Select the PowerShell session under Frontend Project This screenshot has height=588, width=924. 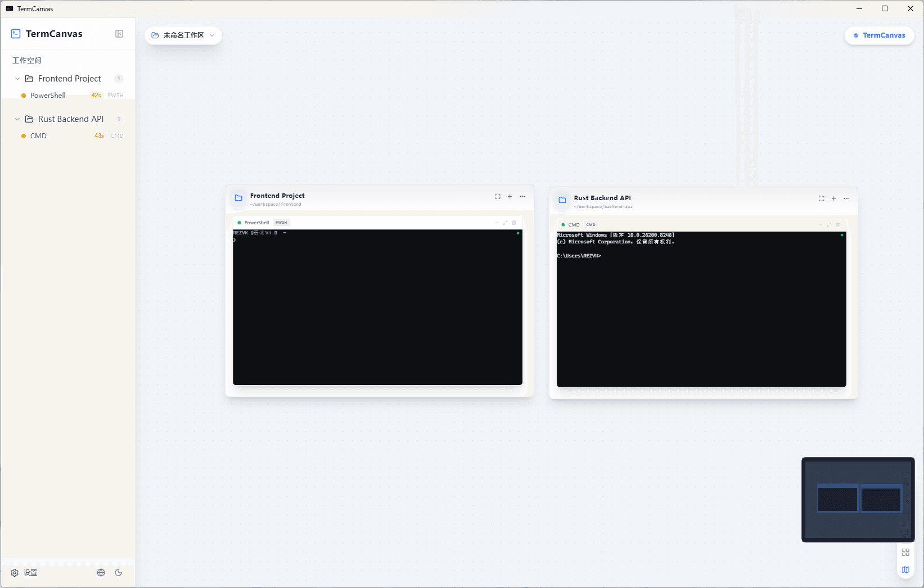(x=47, y=95)
